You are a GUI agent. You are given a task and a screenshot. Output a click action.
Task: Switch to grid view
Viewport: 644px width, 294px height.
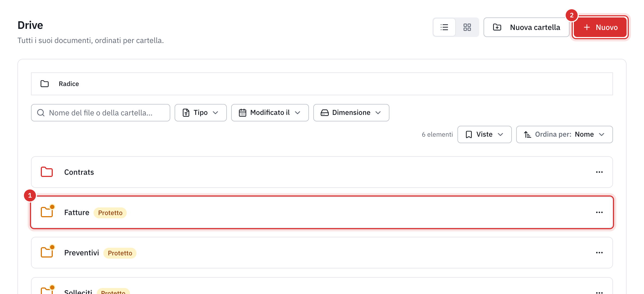coord(467,27)
